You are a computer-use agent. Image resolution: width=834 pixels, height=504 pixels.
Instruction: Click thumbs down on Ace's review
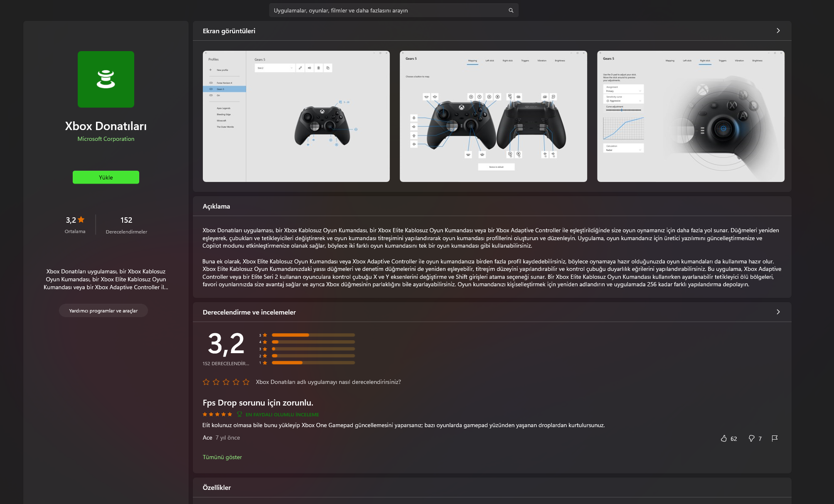751,438
